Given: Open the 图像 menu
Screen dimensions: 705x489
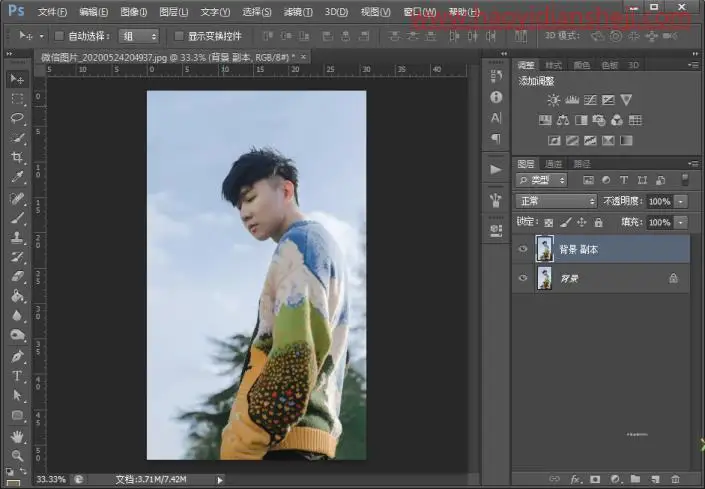Looking at the screenshot, I should click(134, 12).
